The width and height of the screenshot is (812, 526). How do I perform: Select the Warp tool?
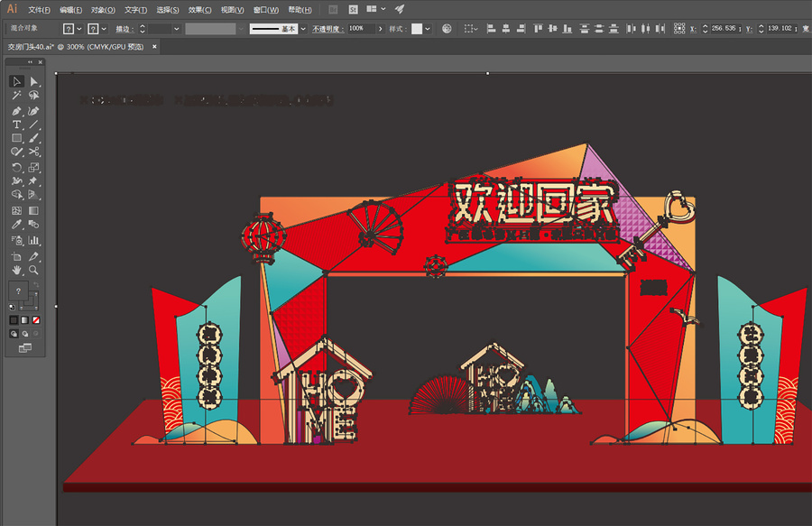pos(16,180)
